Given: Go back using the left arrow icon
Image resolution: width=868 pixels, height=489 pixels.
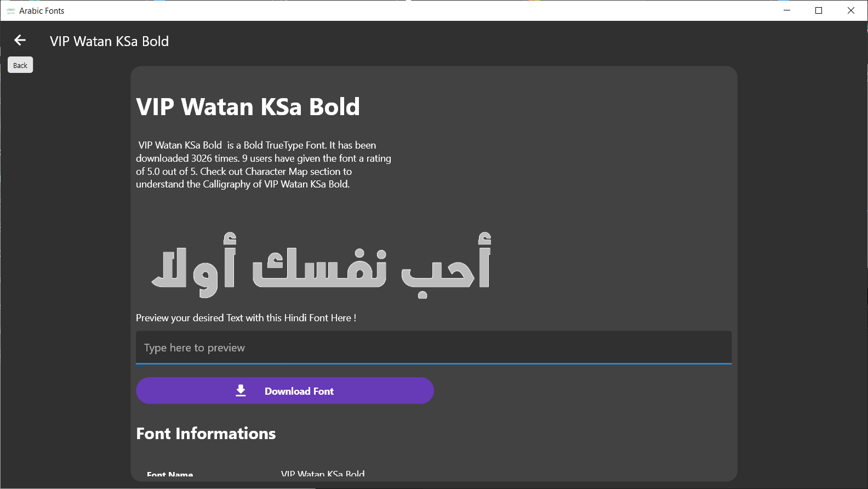Looking at the screenshot, I should point(20,40).
